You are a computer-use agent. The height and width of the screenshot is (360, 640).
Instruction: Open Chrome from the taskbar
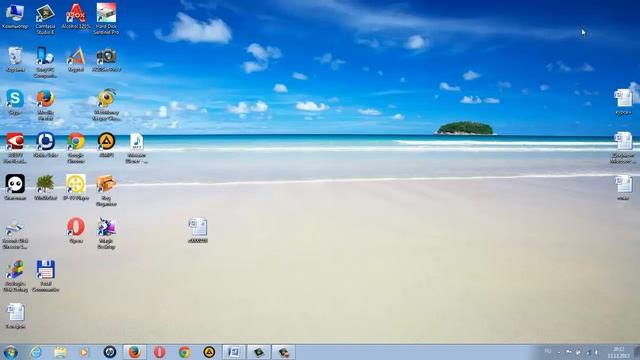[184, 352]
